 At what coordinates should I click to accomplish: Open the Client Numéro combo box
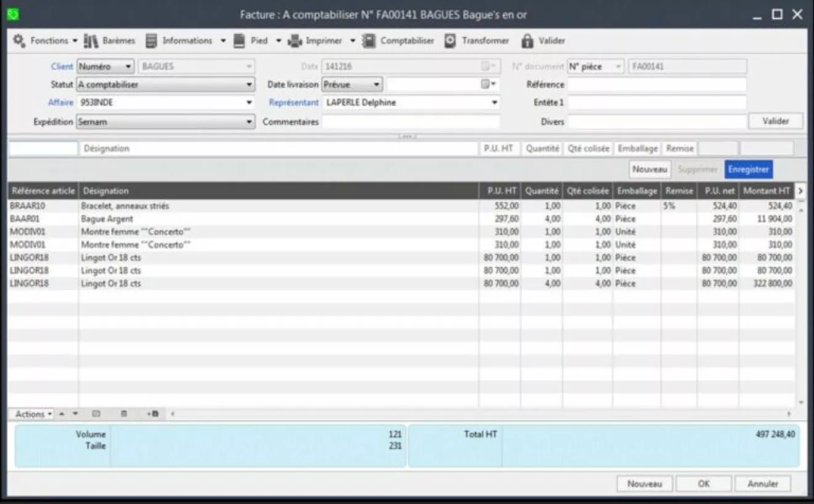(x=105, y=67)
